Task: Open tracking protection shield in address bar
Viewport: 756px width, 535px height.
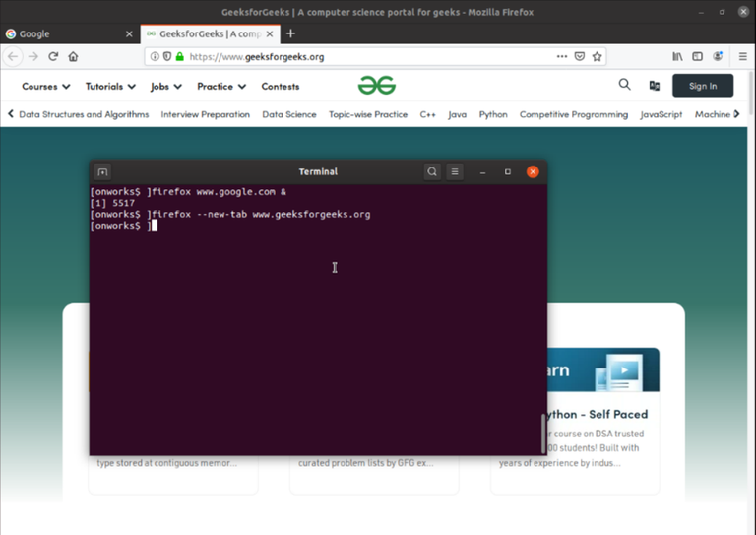Action: 166,56
